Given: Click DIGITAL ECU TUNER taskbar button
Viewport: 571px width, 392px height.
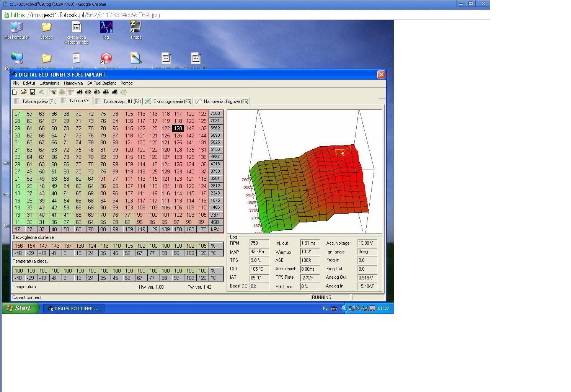Looking at the screenshot, I should [x=73, y=309].
